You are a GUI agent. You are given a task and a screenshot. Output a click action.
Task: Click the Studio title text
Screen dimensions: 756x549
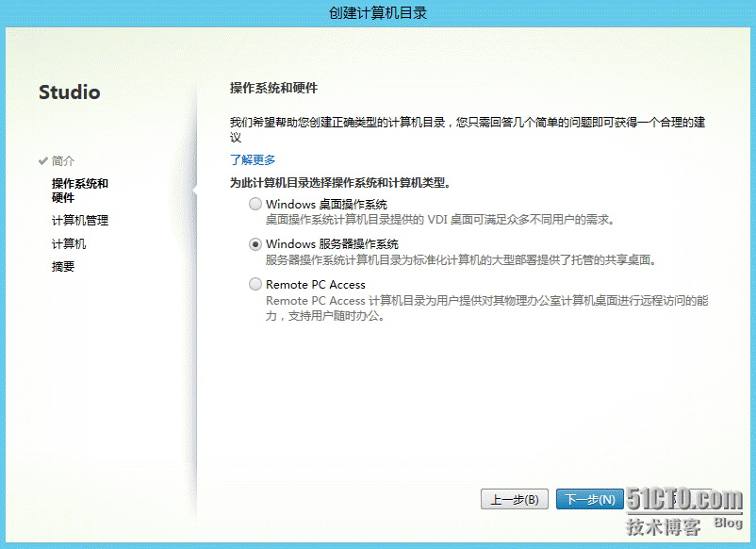coord(70,92)
